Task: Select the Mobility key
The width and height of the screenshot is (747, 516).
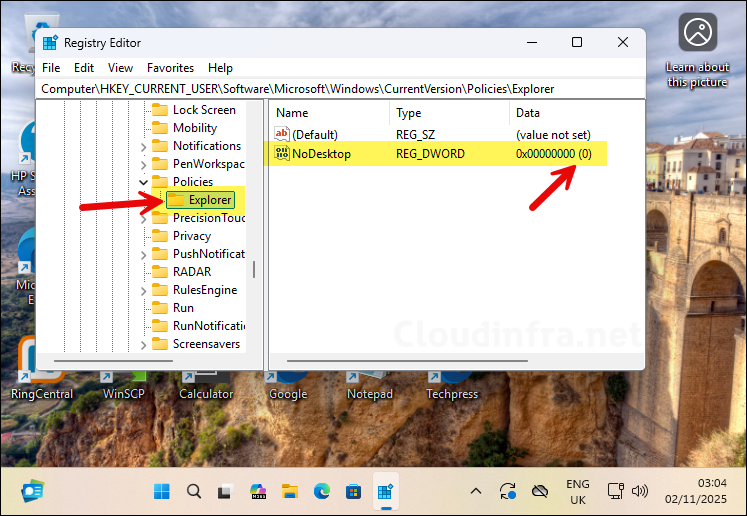Action: point(195,128)
